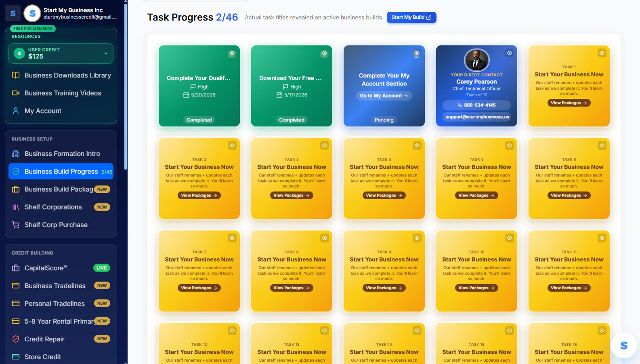
Task: Toggle eye icon on Download Your Free card
Action: (x=325, y=53)
